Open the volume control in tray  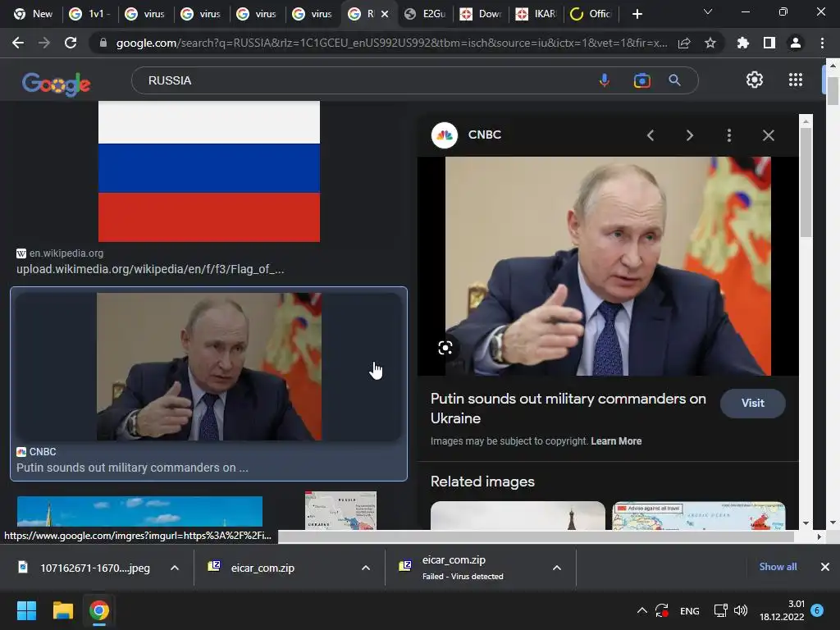741,610
